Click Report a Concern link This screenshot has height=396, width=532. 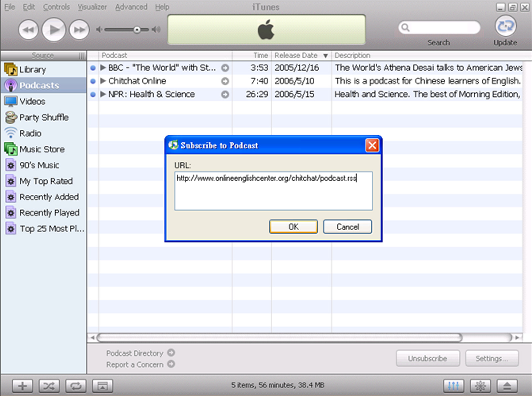click(140, 364)
